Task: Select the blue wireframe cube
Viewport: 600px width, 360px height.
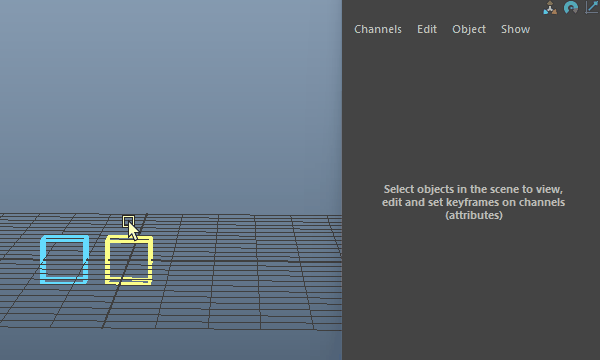Action: 64,259
